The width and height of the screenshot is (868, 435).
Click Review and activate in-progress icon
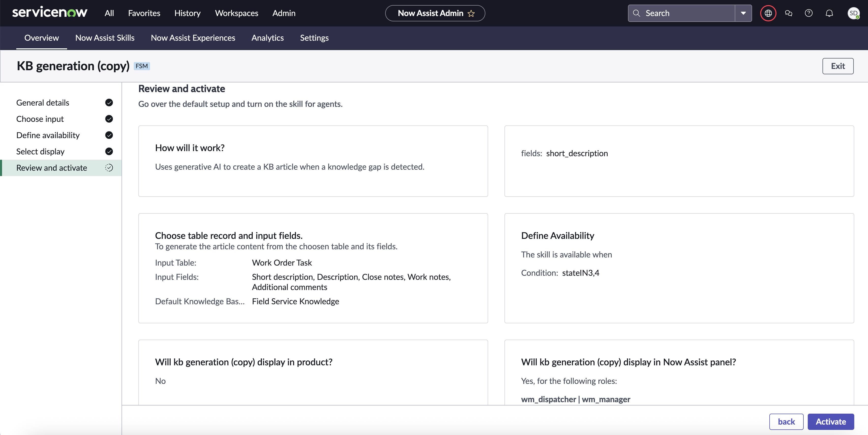(x=109, y=168)
